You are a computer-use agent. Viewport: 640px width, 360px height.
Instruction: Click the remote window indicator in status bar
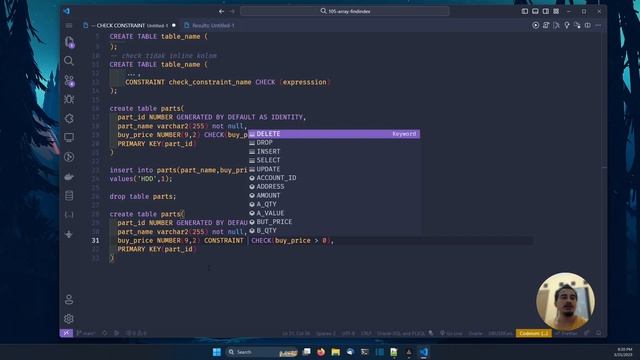[66, 333]
